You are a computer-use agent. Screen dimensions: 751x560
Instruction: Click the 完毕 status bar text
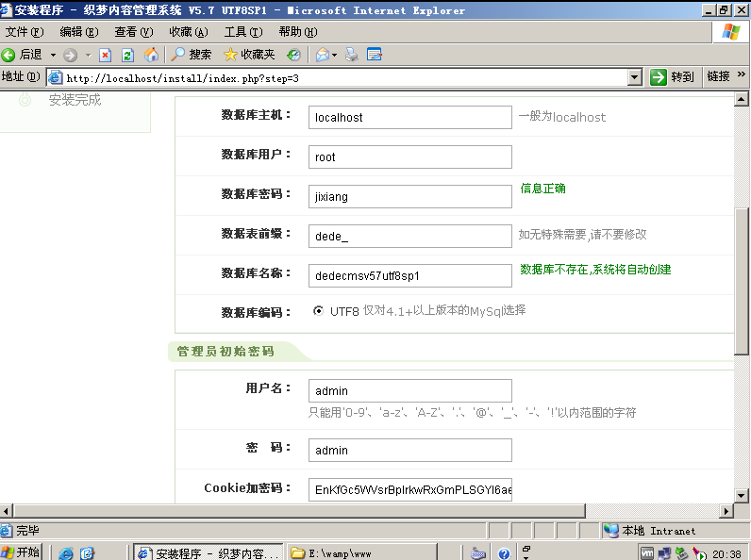coord(27,531)
